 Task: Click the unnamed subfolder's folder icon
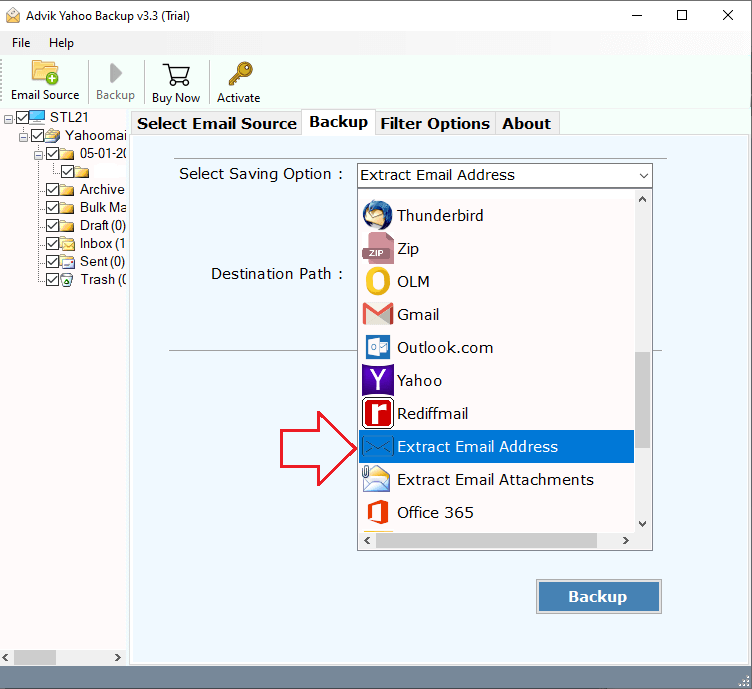click(82, 172)
